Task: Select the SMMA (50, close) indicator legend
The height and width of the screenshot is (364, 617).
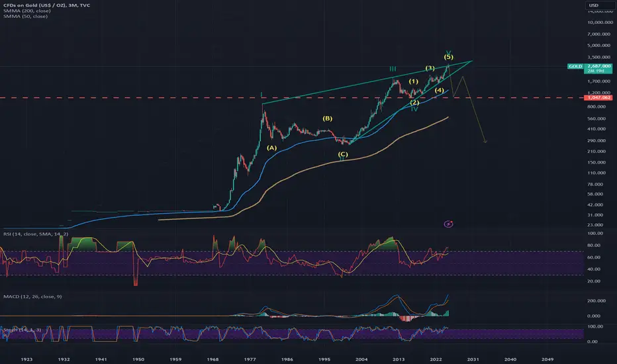Action: [x=25, y=16]
